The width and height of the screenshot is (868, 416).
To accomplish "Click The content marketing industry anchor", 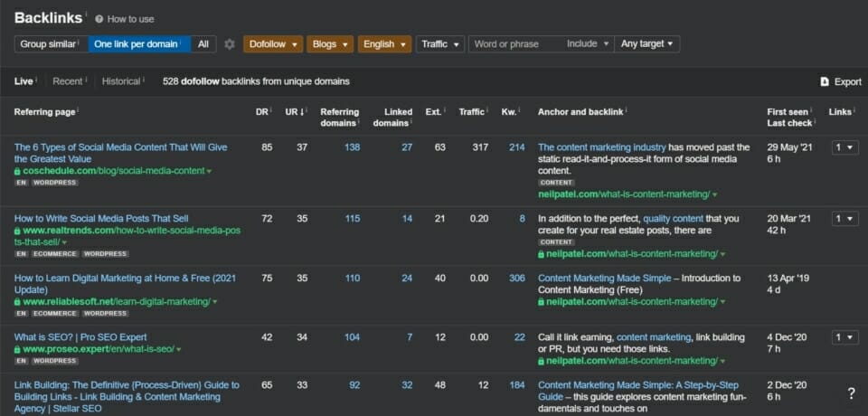I will tap(602, 147).
